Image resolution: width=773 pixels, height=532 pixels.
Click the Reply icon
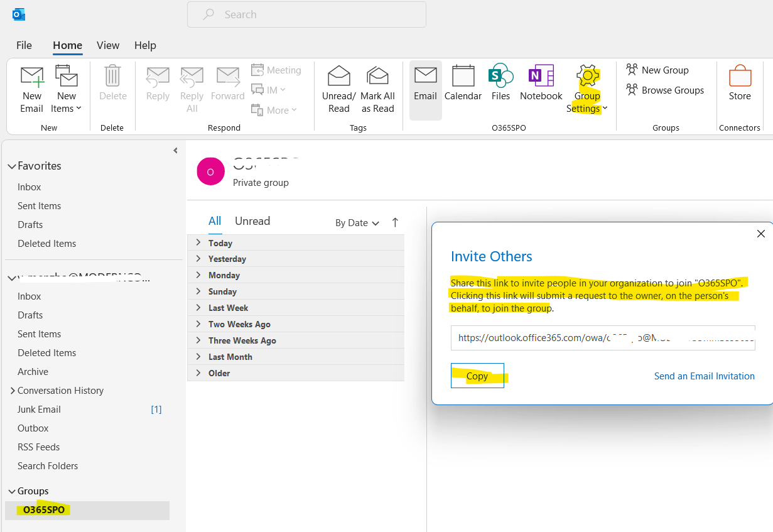coord(158,77)
